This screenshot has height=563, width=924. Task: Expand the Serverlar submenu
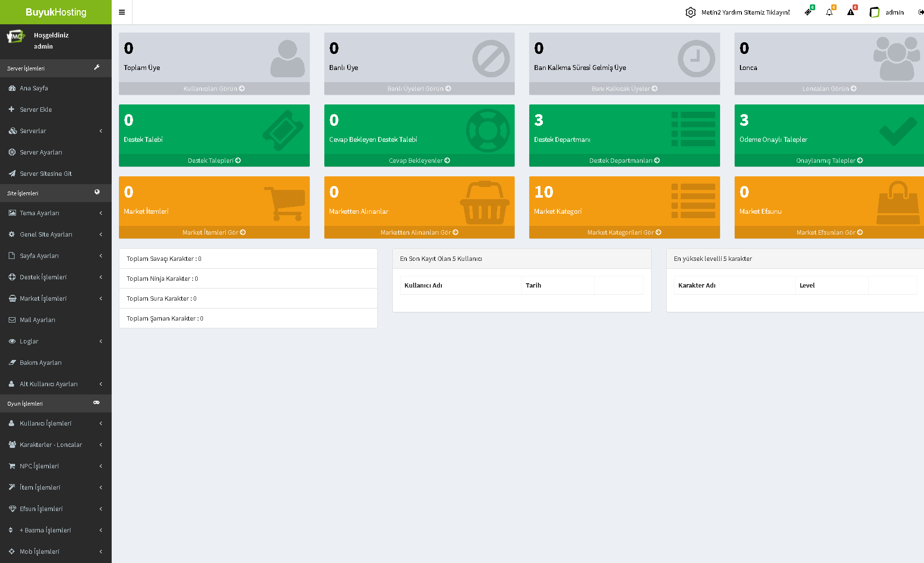click(56, 131)
